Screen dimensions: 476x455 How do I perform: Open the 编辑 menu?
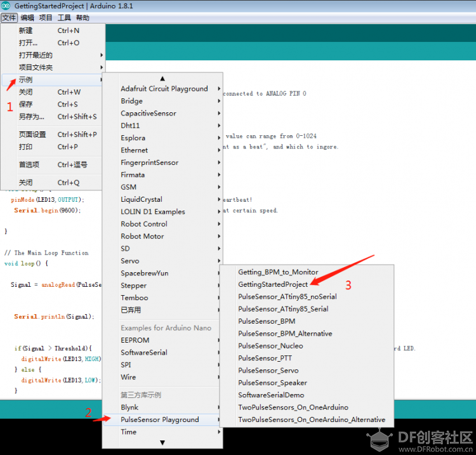[x=27, y=18]
